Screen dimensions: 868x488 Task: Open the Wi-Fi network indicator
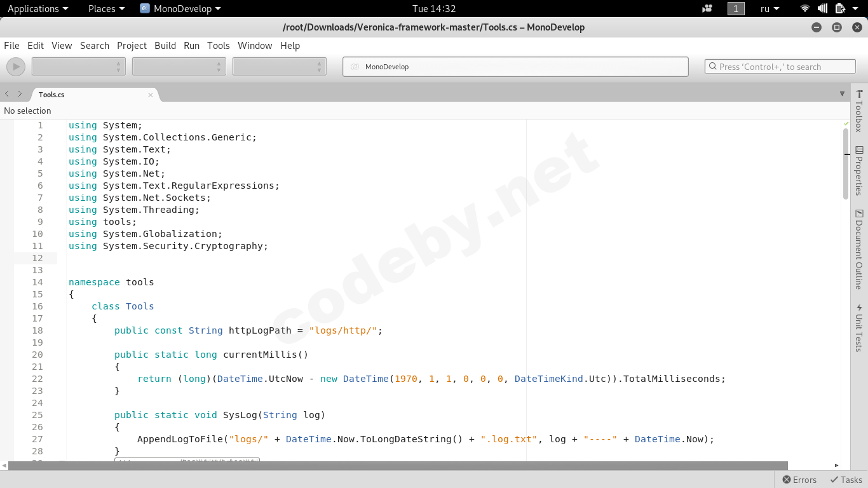point(805,9)
